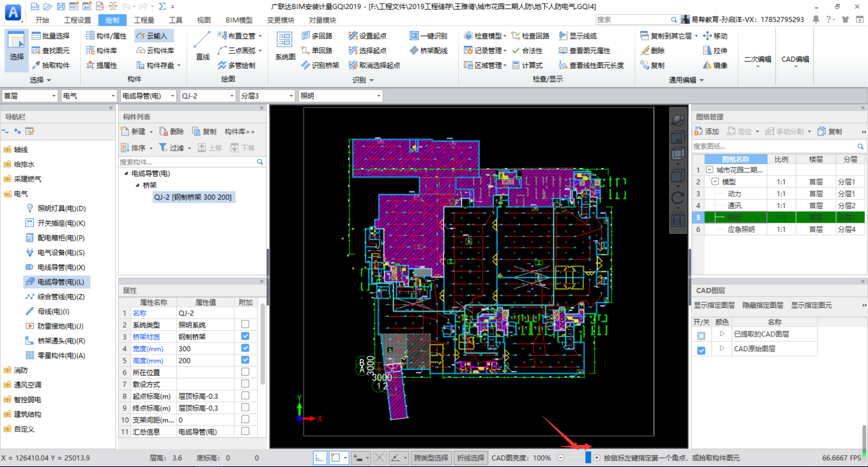The height and width of the screenshot is (467, 868).
Task: Open the 计算式 formula tool
Action: (527, 65)
